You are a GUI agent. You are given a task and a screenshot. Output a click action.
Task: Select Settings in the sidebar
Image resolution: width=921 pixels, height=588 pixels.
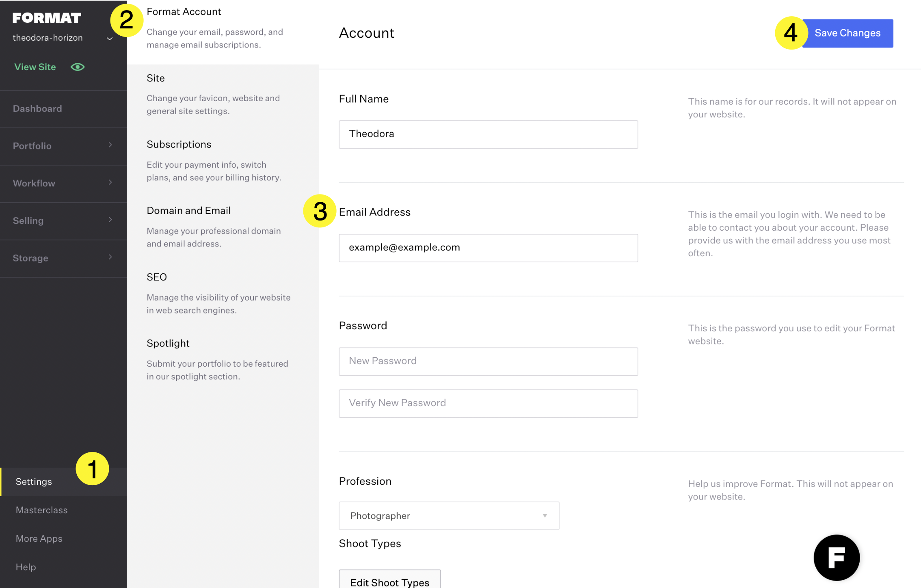click(x=34, y=482)
